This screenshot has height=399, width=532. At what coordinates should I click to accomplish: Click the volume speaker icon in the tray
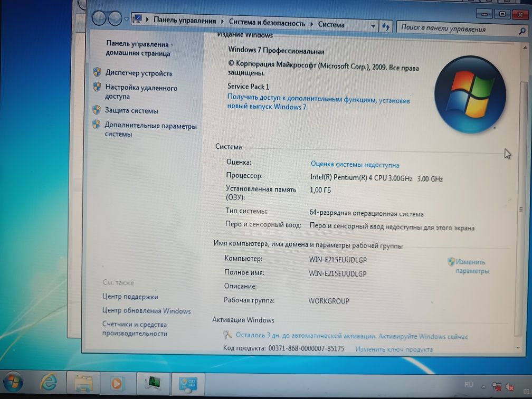click(510, 387)
